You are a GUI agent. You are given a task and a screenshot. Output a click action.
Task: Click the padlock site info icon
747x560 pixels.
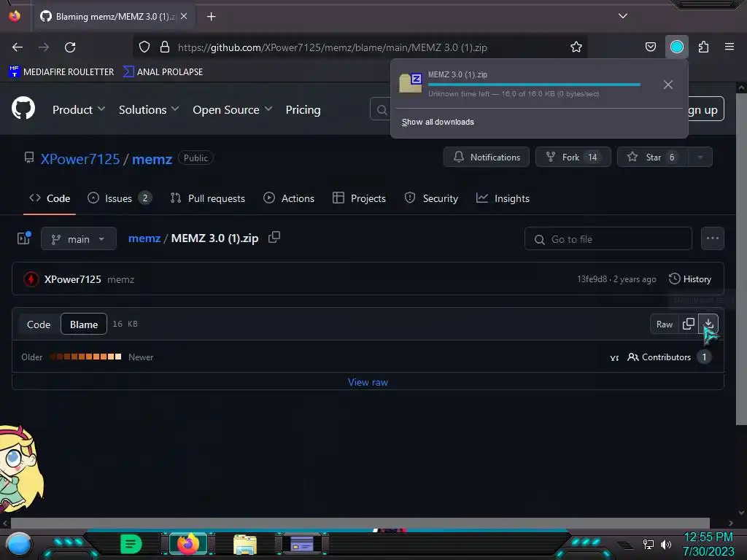tap(165, 47)
